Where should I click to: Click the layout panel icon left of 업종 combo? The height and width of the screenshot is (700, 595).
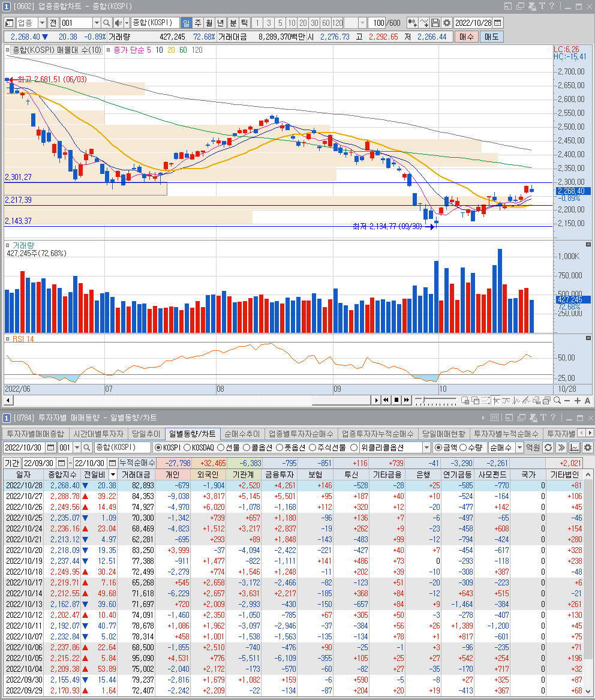pyautogui.click(x=9, y=23)
